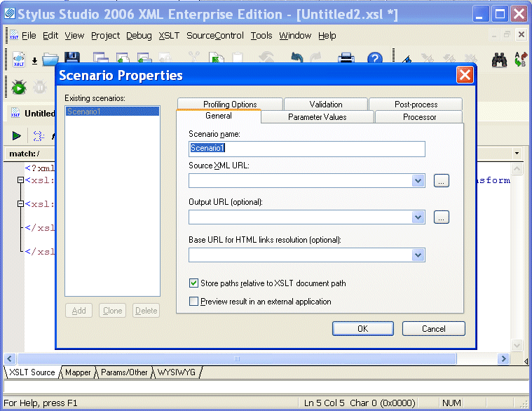The width and height of the screenshot is (532, 411).
Task: Click the binoculars Find icon
Action: click(499, 60)
